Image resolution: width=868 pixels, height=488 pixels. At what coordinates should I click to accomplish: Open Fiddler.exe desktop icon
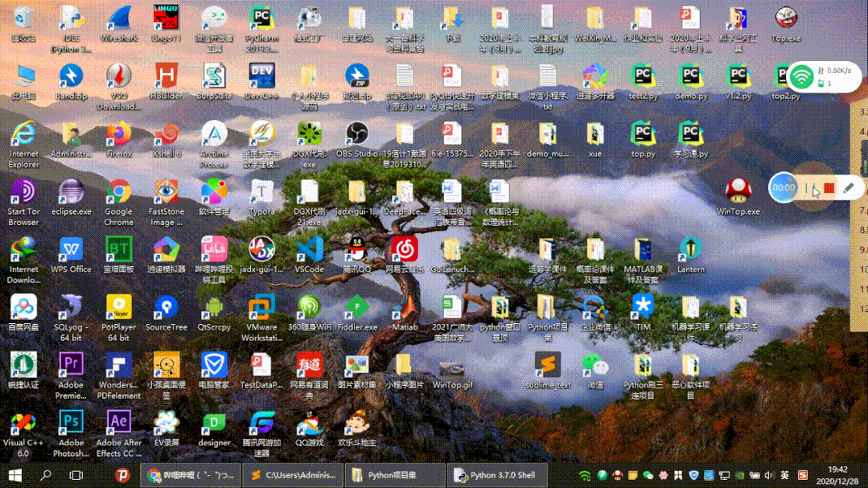tap(357, 314)
